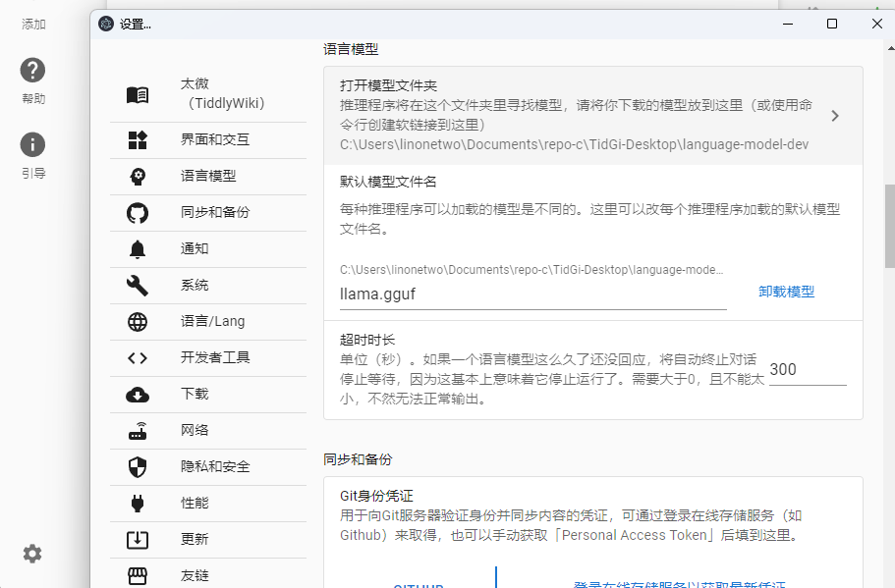
Task: Click the llama.gguf model filename field
Action: [x=532, y=293]
